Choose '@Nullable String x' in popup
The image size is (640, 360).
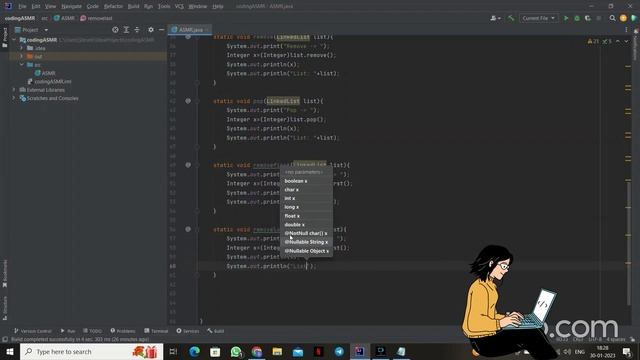[x=306, y=242]
